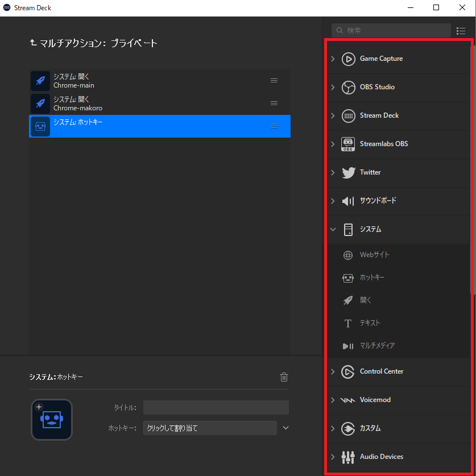
Task: Click the key icon preview thumbnail with plus
Action: pyautogui.click(x=51, y=420)
